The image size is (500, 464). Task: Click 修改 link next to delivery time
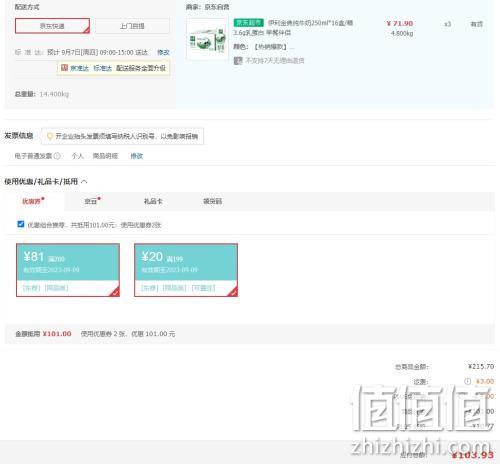coord(163,52)
